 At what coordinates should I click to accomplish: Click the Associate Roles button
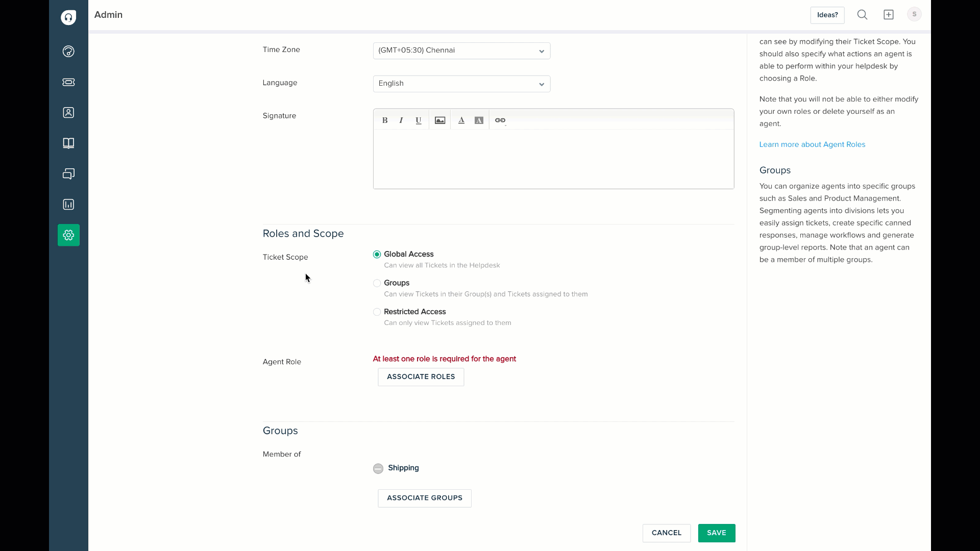pos(421,377)
